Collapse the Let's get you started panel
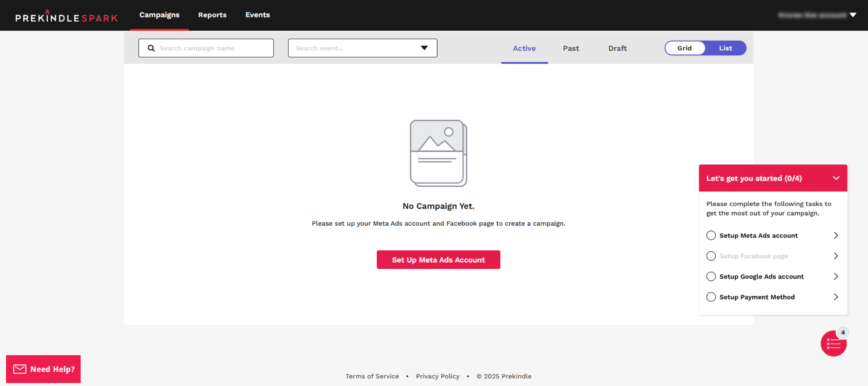Image resolution: width=868 pixels, height=386 pixels. (836, 178)
